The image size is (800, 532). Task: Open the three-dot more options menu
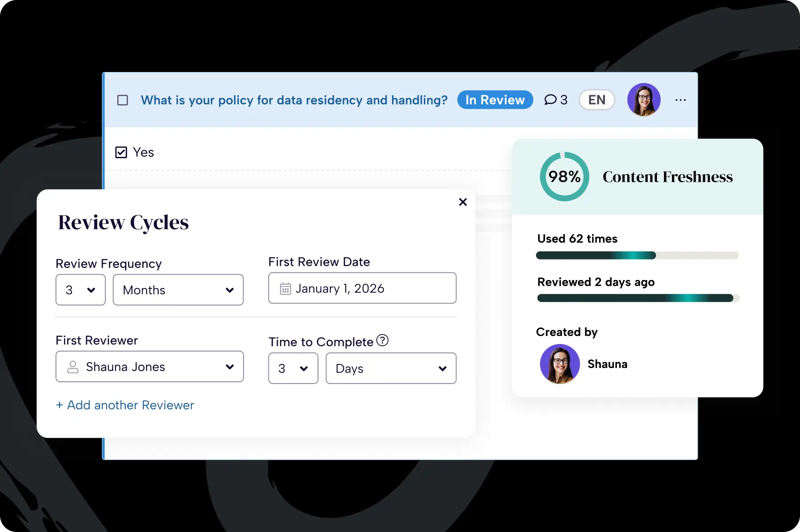pyautogui.click(x=680, y=100)
